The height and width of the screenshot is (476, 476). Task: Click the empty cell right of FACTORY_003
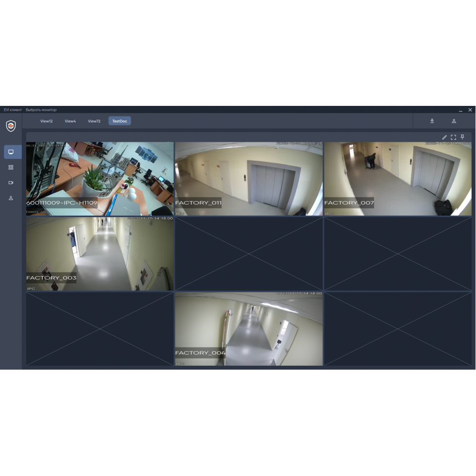[249, 254]
